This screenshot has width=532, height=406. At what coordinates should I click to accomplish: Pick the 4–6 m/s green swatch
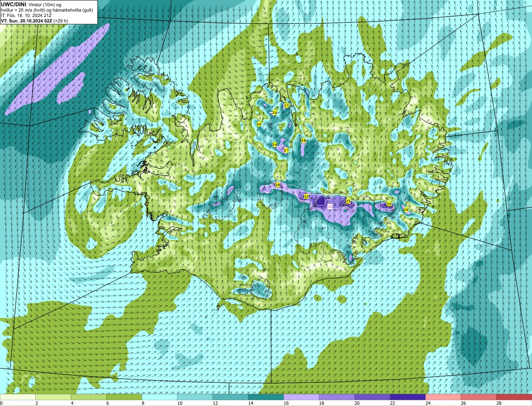[x=89, y=397]
